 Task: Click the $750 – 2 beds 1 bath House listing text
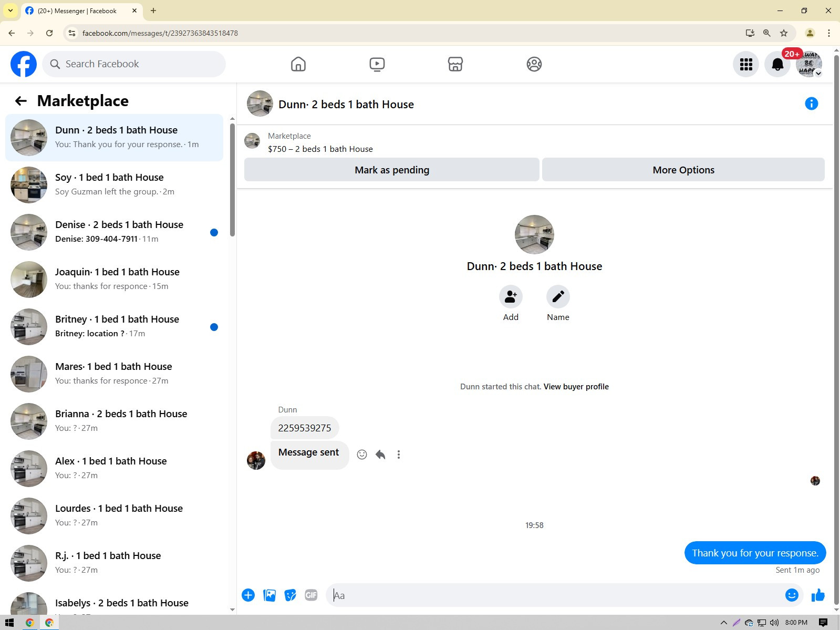pyautogui.click(x=320, y=149)
